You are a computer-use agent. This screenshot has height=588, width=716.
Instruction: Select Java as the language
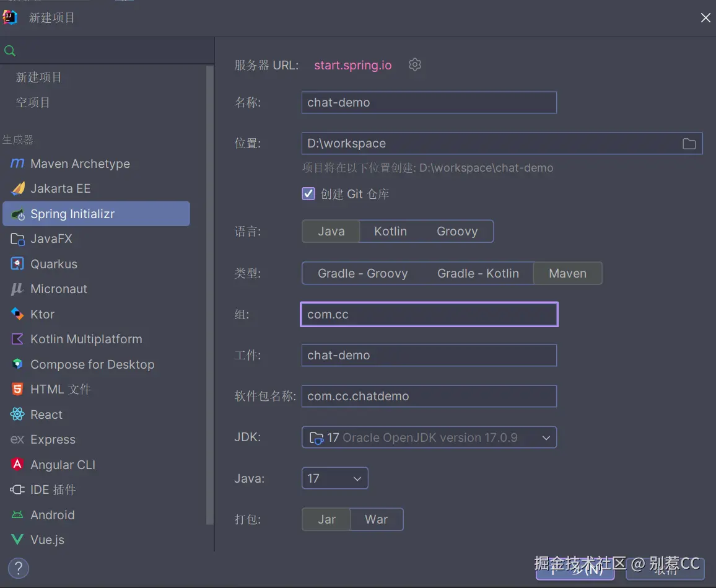coord(331,231)
